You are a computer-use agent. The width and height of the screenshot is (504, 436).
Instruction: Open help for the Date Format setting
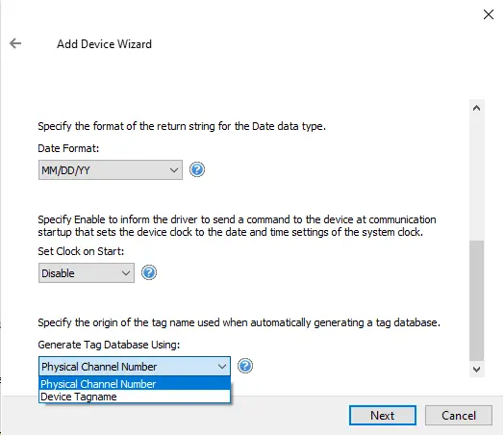[197, 169]
